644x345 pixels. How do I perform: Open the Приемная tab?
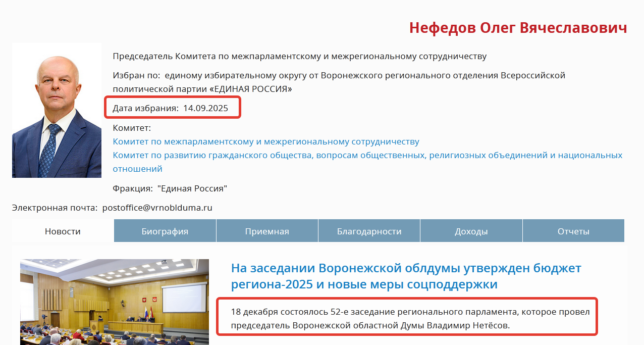(267, 231)
